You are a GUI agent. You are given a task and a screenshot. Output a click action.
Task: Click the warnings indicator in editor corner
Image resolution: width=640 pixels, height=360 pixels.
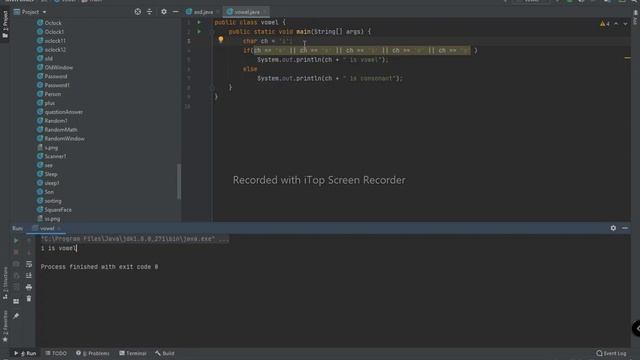click(x=604, y=24)
